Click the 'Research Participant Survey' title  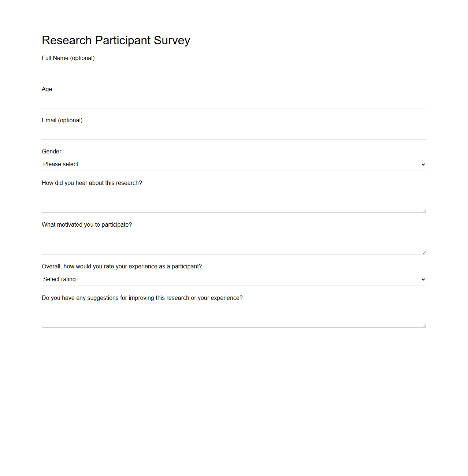coord(116,40)
